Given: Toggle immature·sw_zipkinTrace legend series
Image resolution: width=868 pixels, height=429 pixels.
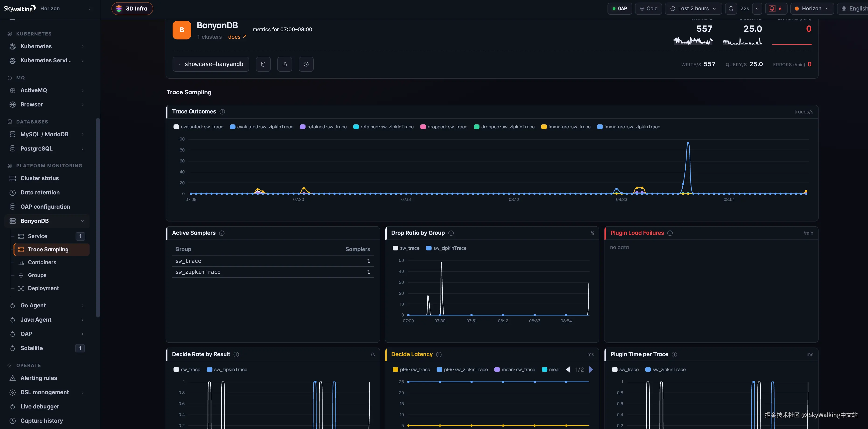Looking at the screenshot, I should (629, 127).
